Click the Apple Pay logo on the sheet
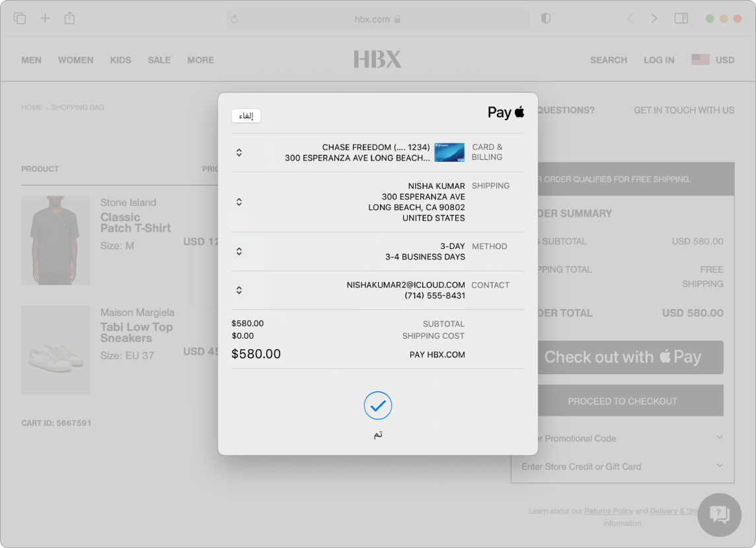 coord(506,112)
